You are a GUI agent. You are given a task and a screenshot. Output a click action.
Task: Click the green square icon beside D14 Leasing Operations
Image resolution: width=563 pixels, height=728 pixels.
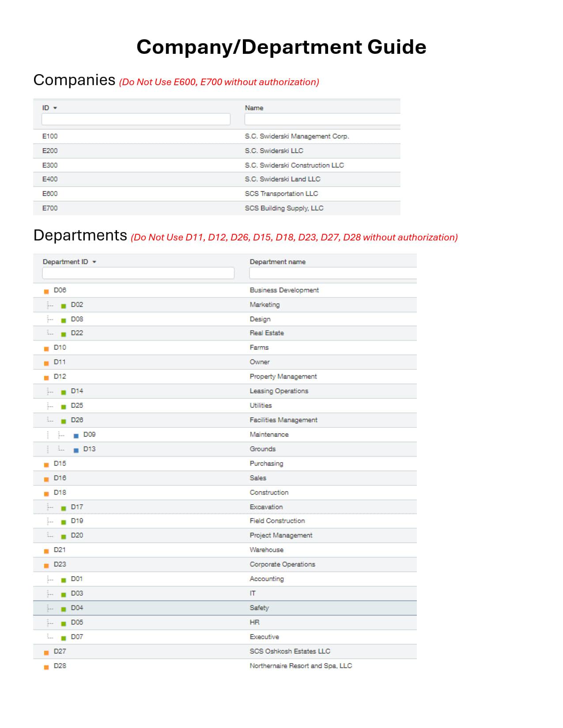(x=63, y=391)
